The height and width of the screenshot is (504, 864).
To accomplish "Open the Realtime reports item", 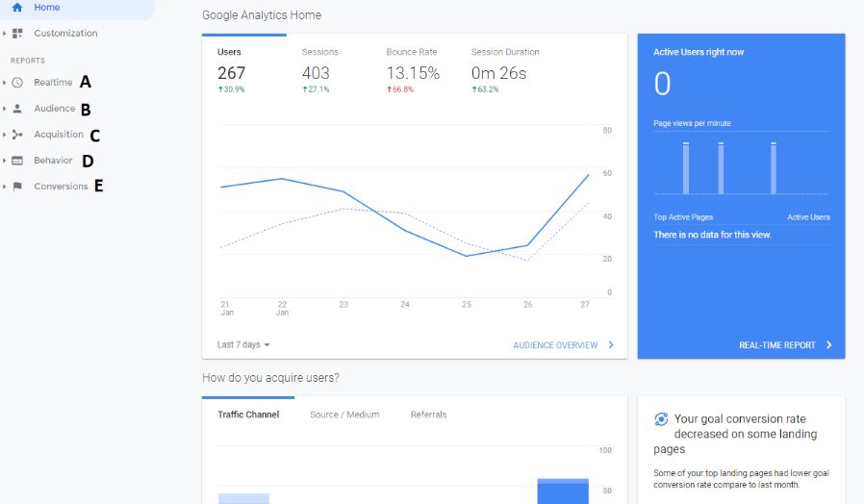I will 53,82.
